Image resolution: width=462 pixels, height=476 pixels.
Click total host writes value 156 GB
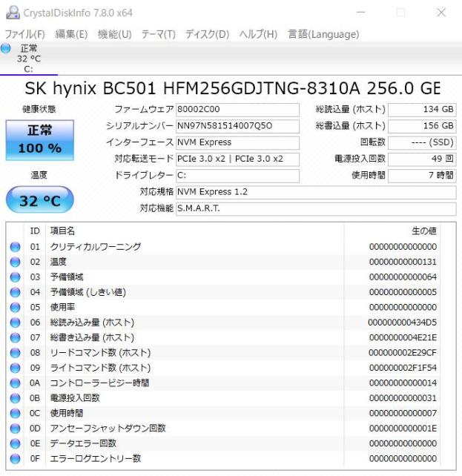coord(422,126)
